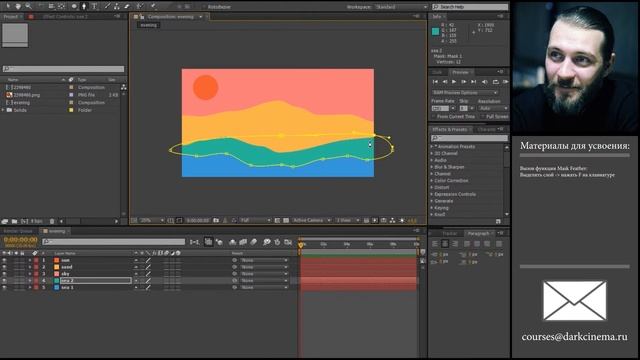Switch to Project panel tab
Image resolution: width=640 pixels, height=360 pixels.
point(11,17)
